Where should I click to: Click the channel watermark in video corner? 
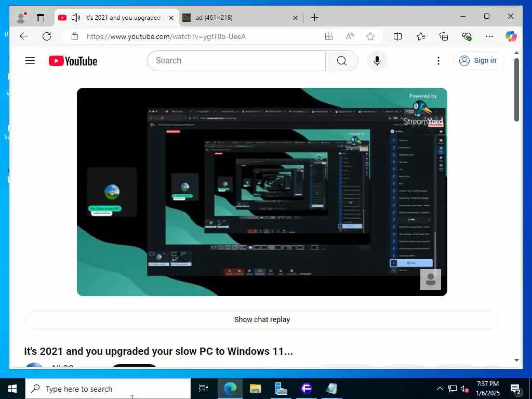(431, 280)
